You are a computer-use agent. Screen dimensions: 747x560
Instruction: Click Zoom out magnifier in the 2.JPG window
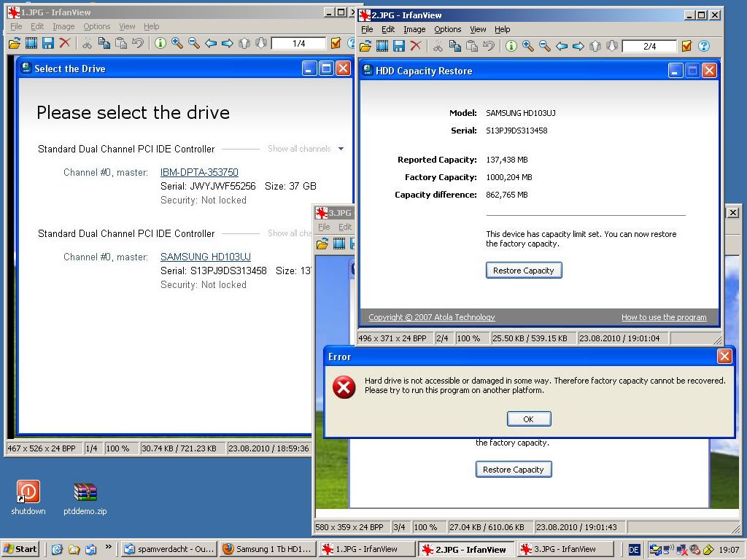point(544,46)
